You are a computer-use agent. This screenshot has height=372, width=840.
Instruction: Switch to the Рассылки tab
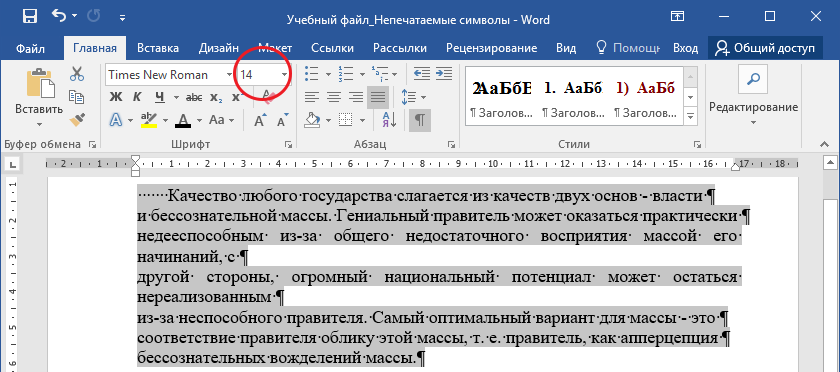tap(400, 48)
